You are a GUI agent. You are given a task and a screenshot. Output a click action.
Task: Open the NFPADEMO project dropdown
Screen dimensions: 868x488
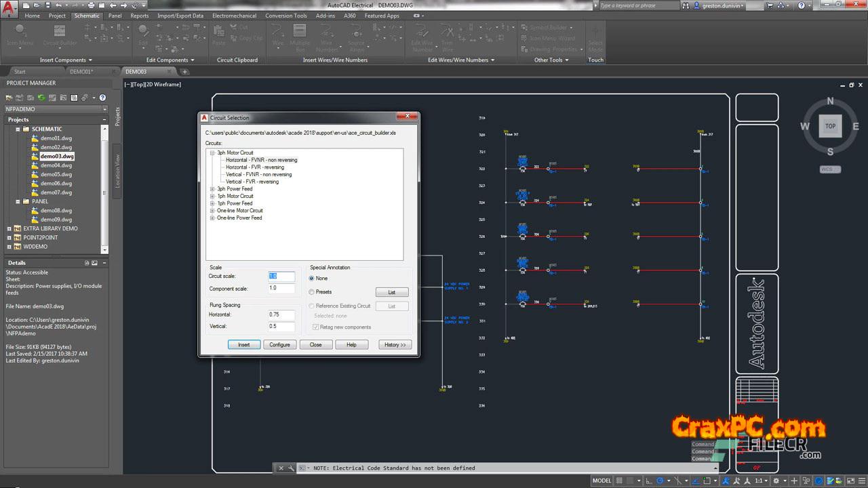pyautogui.click(x=104, y=109)
